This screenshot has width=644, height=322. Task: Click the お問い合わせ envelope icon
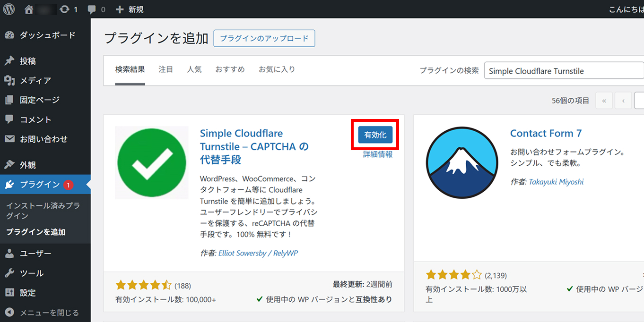[9, 139]
